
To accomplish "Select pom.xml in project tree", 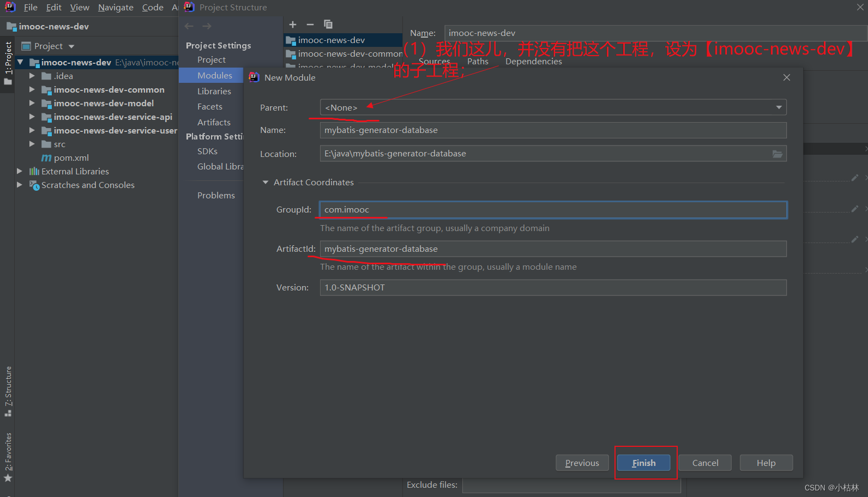I will pyautogui.click(x=71, y=158).
